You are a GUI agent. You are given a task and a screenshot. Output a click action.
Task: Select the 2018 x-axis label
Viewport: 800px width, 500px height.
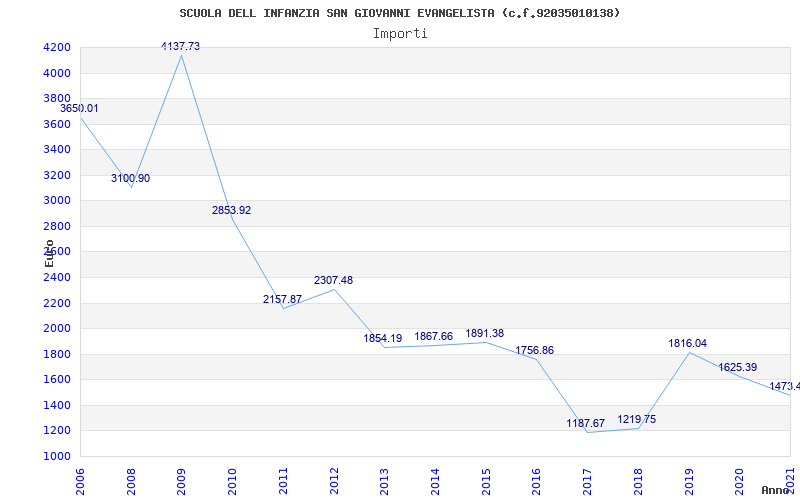[x=638, y=481]
